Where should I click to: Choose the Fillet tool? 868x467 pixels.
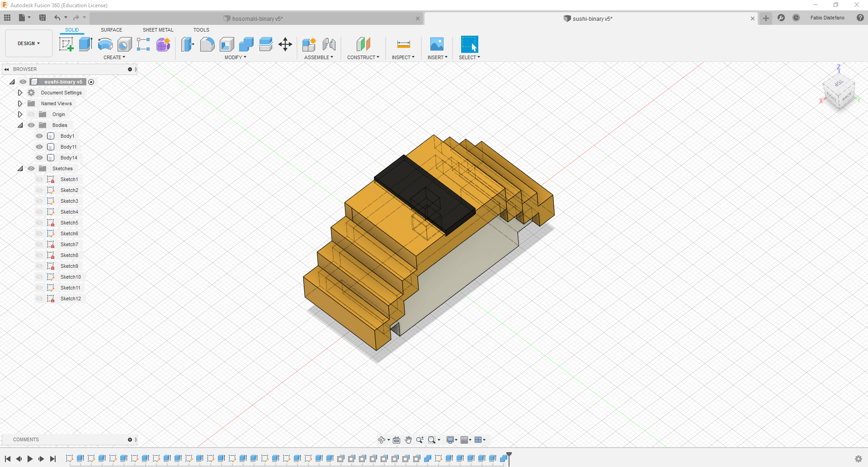(x=207, y=44)
